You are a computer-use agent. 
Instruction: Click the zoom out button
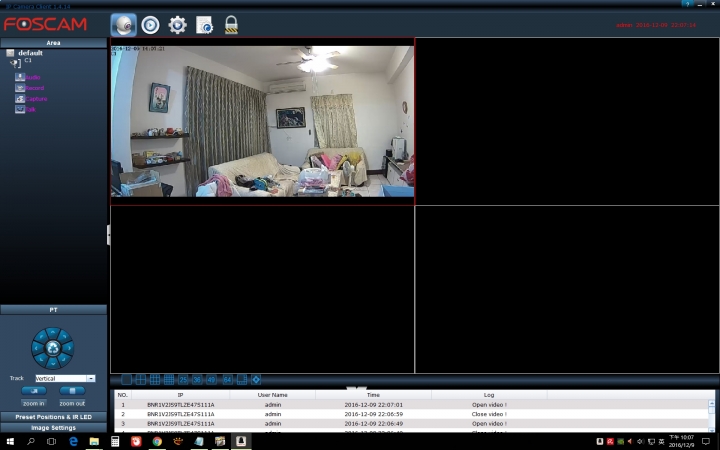point(72,403)
